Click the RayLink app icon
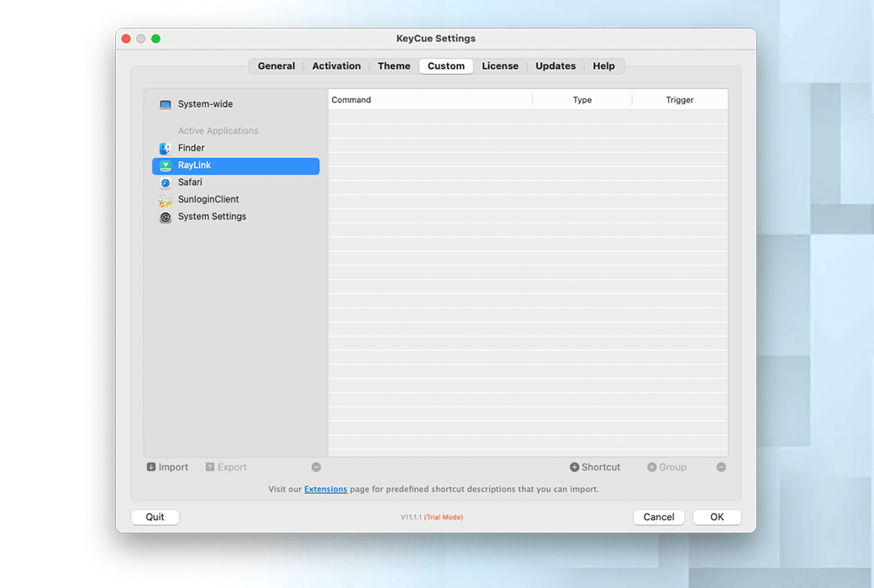The width and height of the screenshot is (874, 588). click(165, 166)
